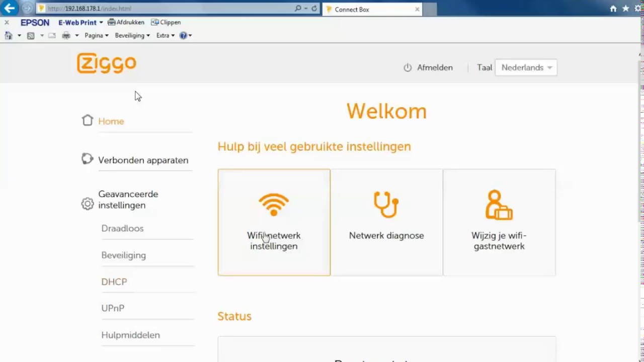Click Clippen in the Epson toolbar

click(x=166, y=23)
